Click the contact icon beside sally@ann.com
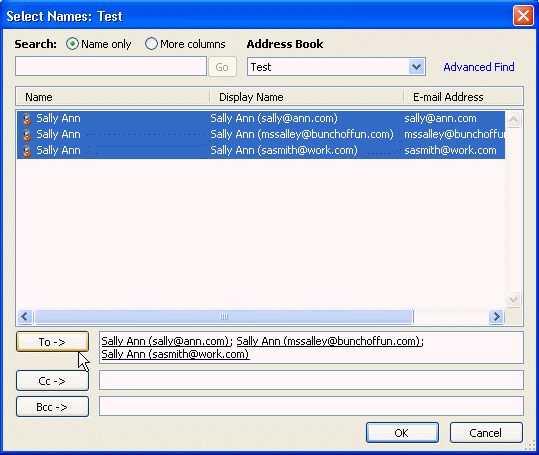 click(x=27, y=119)
